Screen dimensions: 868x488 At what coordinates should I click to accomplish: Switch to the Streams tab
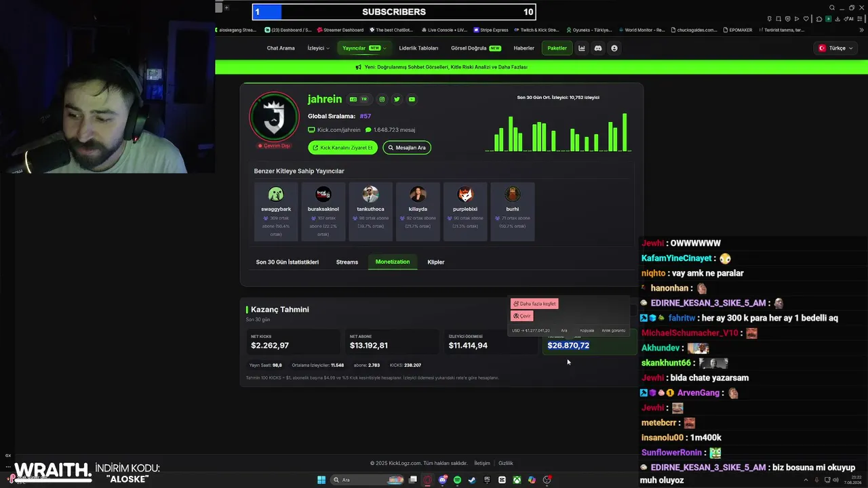click(x=347, y=262)
